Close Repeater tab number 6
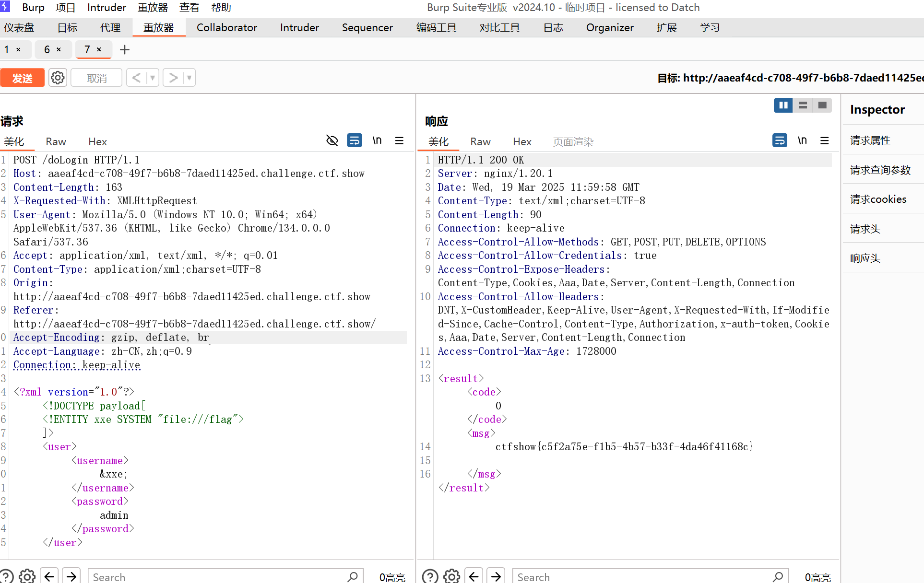 point(59,49)
